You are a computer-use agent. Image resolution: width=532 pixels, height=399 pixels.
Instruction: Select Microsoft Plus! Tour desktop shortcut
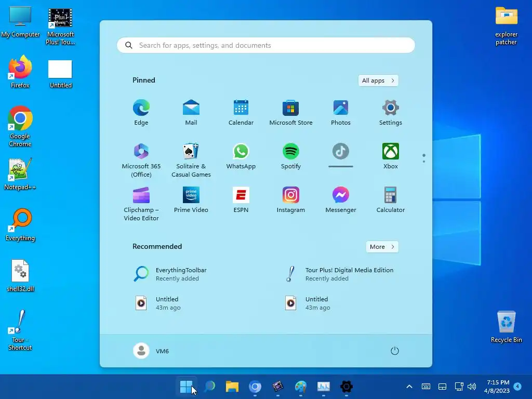point(60,27)
